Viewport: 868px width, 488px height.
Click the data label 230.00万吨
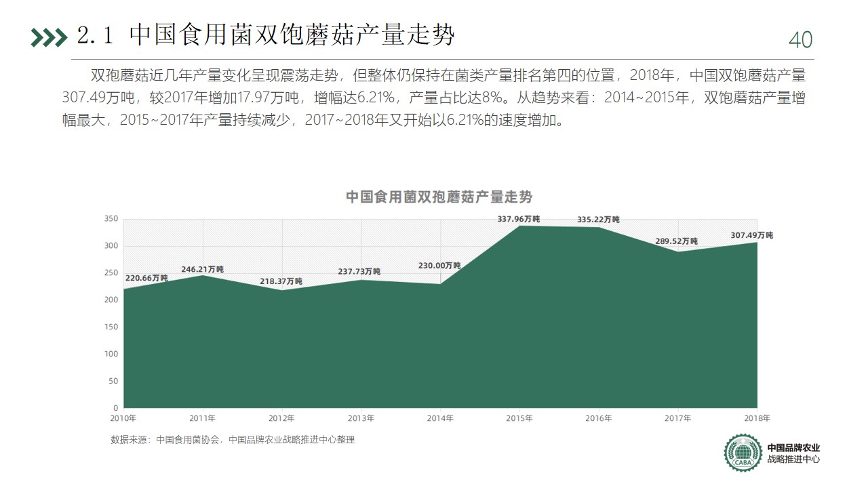coord(439,266)
